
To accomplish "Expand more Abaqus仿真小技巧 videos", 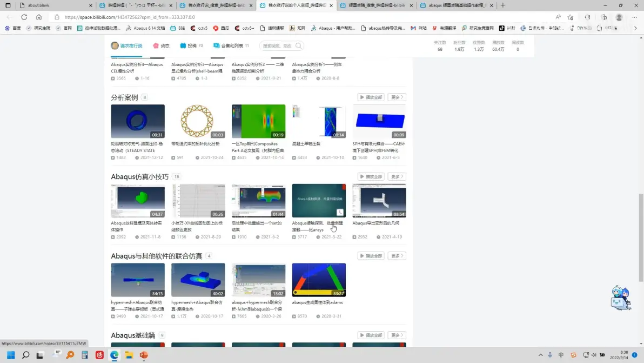I will tap(397, 176).
